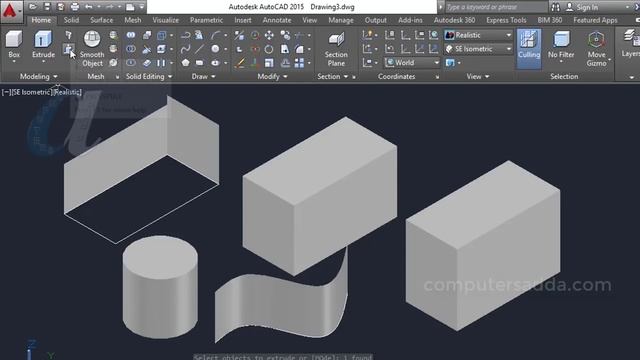Switch to the Annotate ribbon tab
Viewport: 640px width, 360px height.
(277, 20)
